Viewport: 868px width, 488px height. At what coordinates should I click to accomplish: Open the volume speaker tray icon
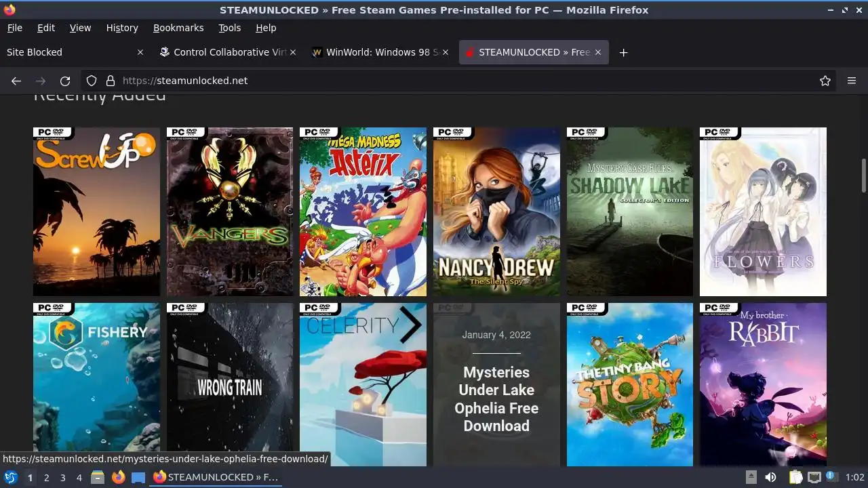(x=771, y=477)
